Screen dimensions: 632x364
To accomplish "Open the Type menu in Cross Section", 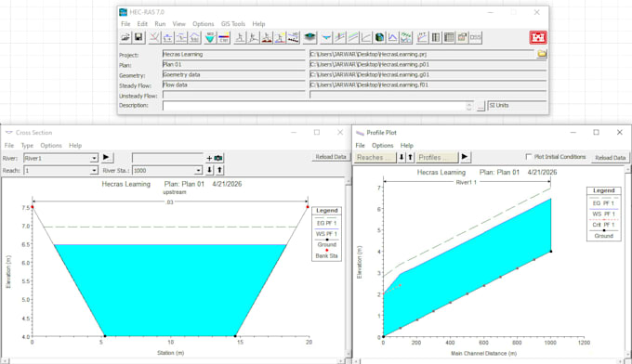I will [x=27, y=146].
